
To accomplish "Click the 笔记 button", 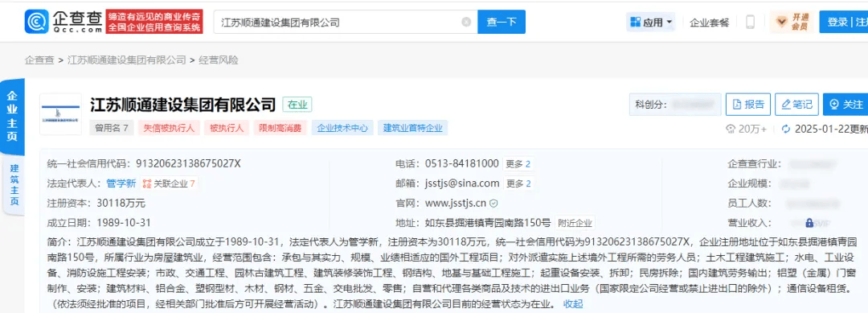I will tap(796, 104).
